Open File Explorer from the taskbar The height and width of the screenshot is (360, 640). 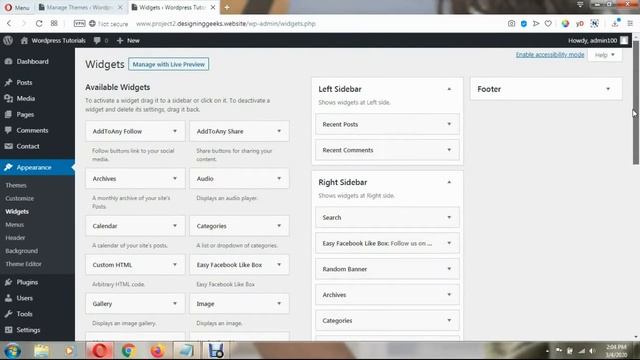(41, 351)
